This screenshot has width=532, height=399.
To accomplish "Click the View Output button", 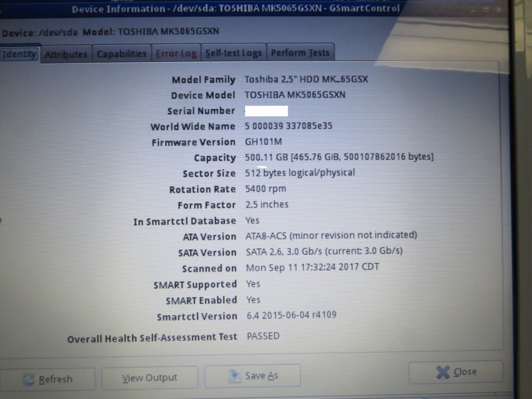I will coord(150,377).
